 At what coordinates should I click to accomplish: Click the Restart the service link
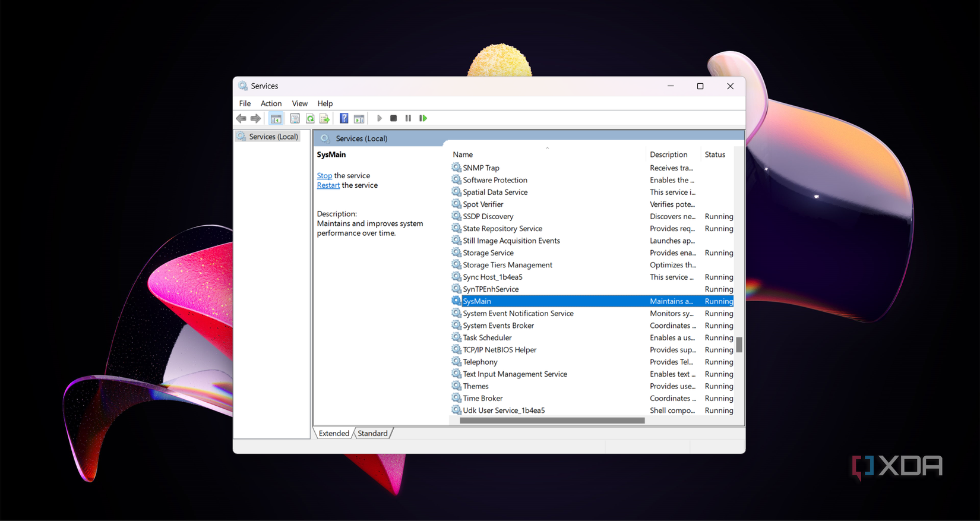(328, 185)
